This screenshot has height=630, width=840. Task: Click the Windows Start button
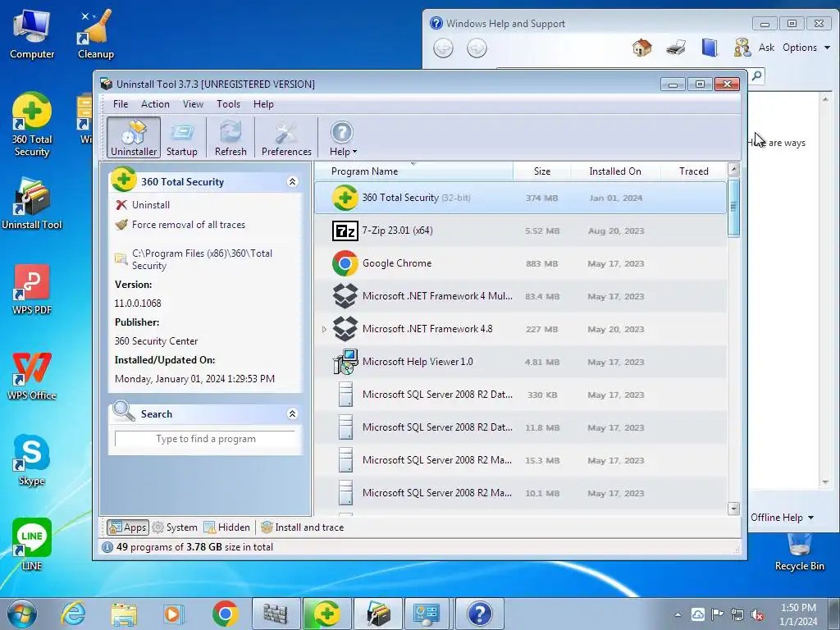pyautogui.click(x=22, y=614)
